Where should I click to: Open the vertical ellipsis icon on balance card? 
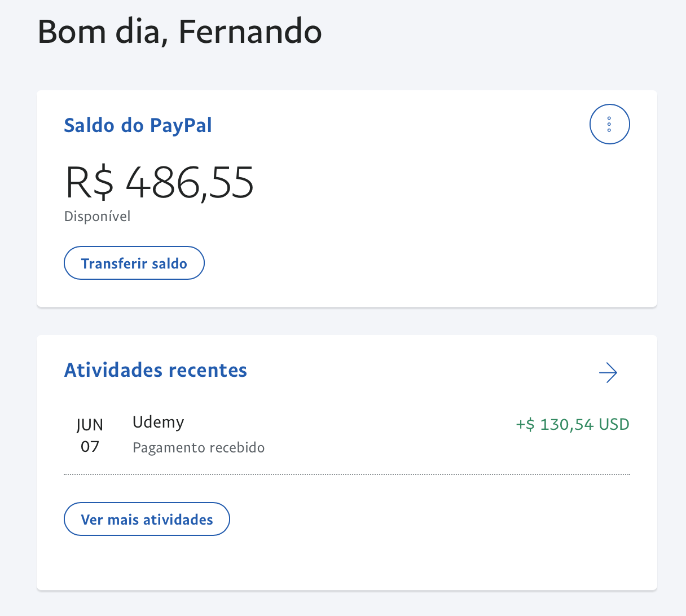pyautogui.click(x=609, y=124)
